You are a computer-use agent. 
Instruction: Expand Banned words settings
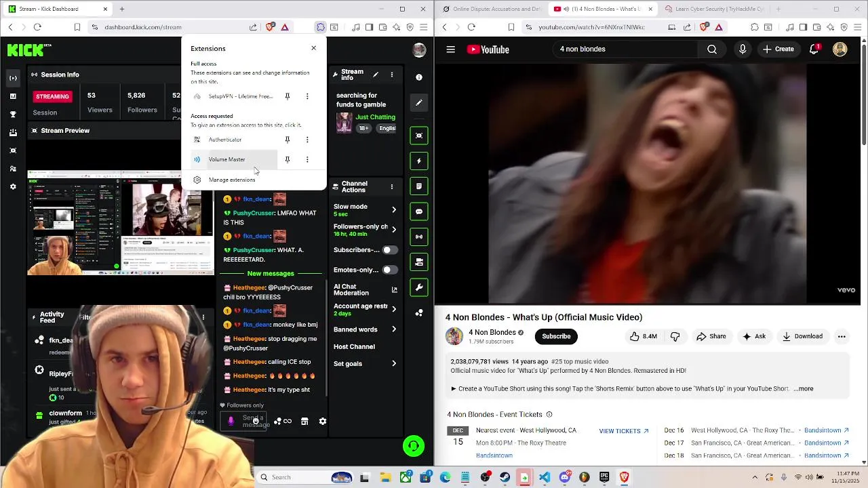[x=394, y=329]
